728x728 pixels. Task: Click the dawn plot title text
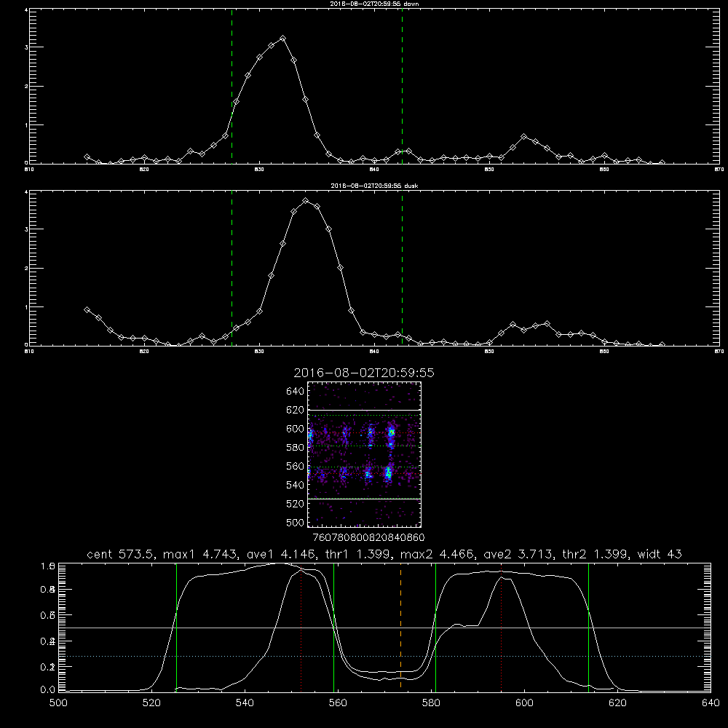tap(374, 4)
